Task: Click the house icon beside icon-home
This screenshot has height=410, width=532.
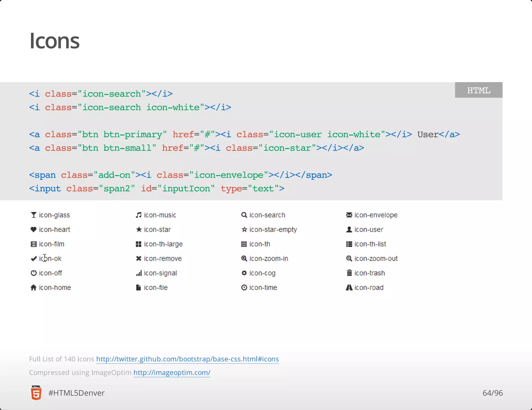Action: click(34, 288)
